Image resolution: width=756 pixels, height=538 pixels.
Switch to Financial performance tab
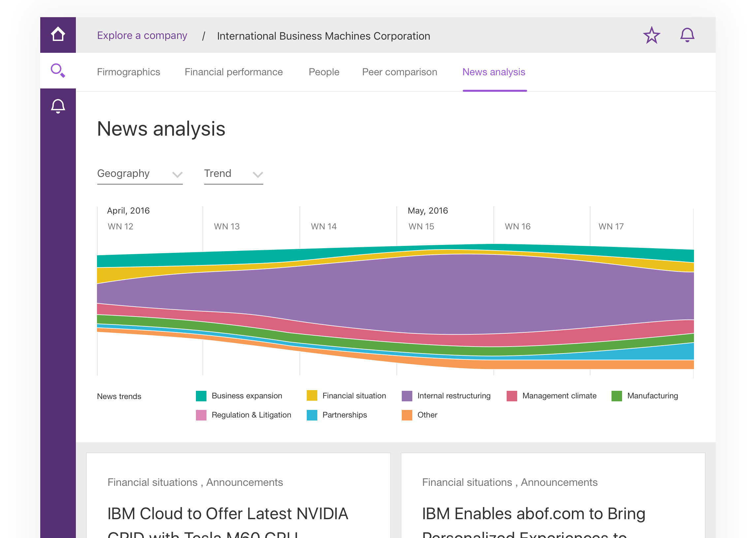click(x=233, y=72)
